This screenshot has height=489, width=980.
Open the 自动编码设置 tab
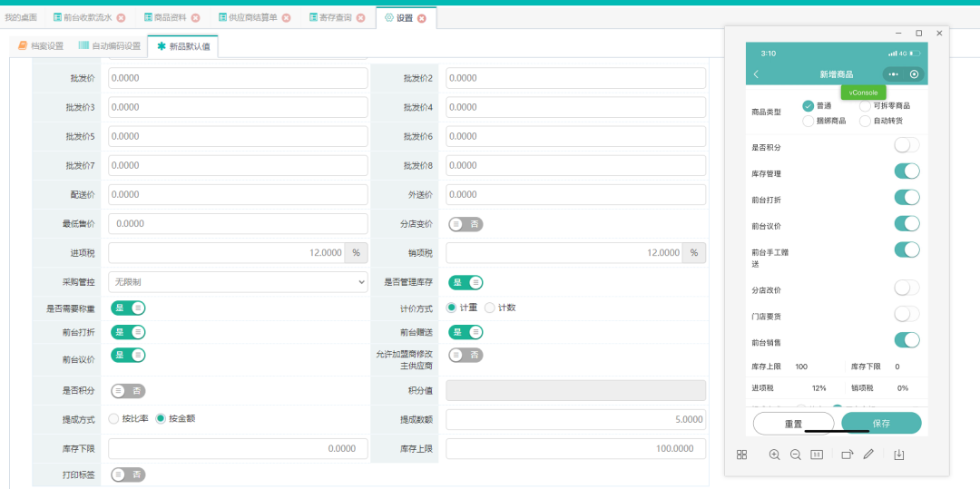tap(110, 45)
